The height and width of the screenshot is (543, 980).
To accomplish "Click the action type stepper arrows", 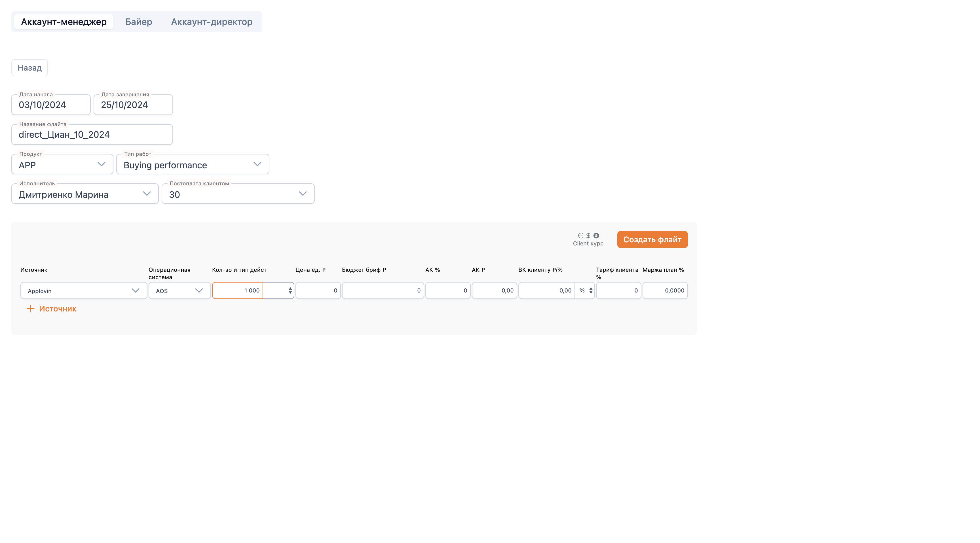I will click(x=290, y=290).
